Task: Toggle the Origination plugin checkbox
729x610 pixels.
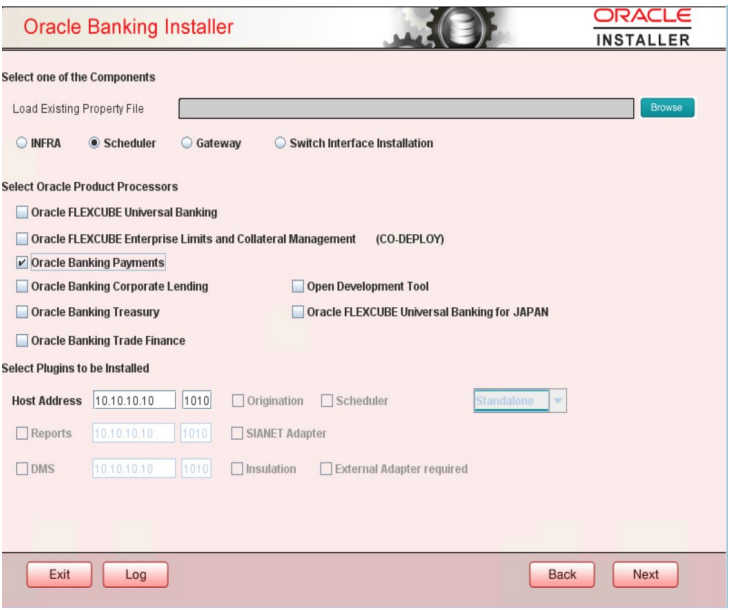Action: click(238, 401)
